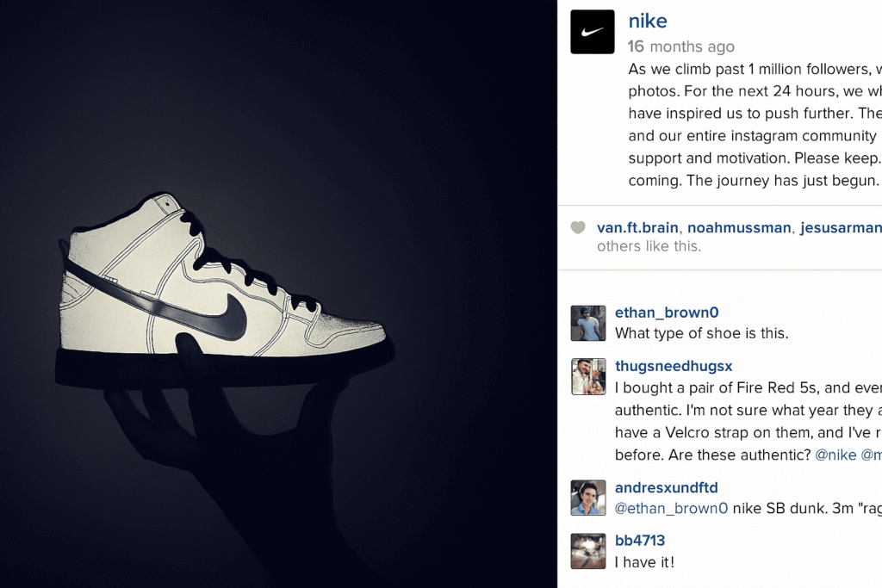Open andresxundftd's profile
882x588 pixels.
click(x=666, y=487)
